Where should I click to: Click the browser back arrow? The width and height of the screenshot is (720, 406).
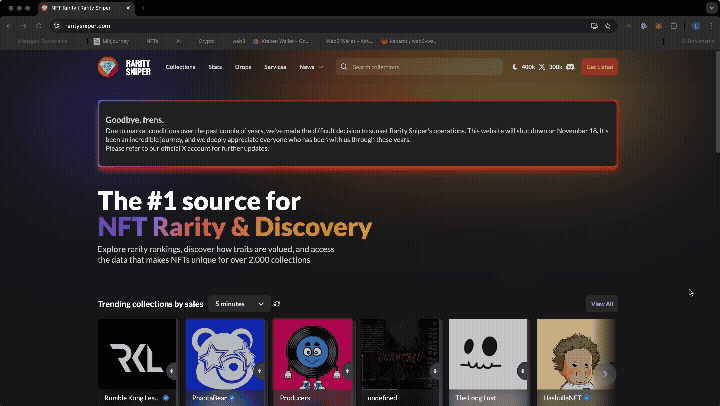click(x=9, y=26)
